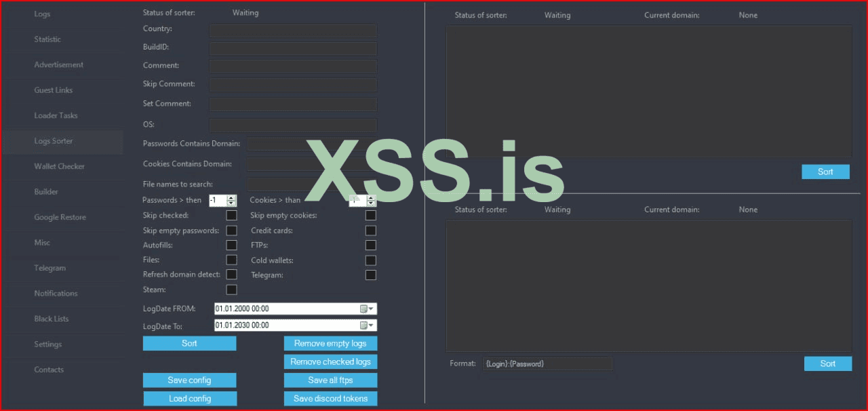Click the Skip Comment input field
Viewport: 868px width, 411px height.
(x=293, y=85)
